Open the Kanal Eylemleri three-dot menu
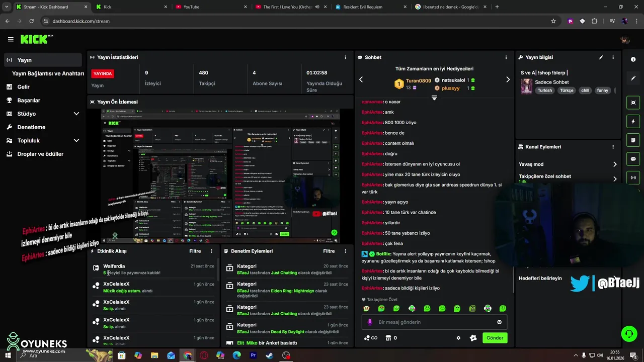Image resolution: width=644 pixels, height=362 pixels. click(x=613, y=147)
